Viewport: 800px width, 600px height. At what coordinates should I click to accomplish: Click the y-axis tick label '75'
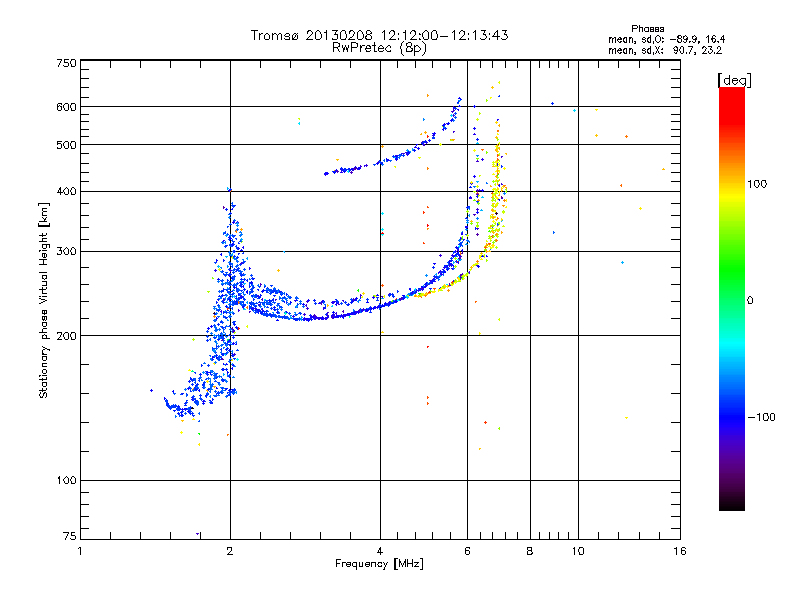(x=70, y=536)
